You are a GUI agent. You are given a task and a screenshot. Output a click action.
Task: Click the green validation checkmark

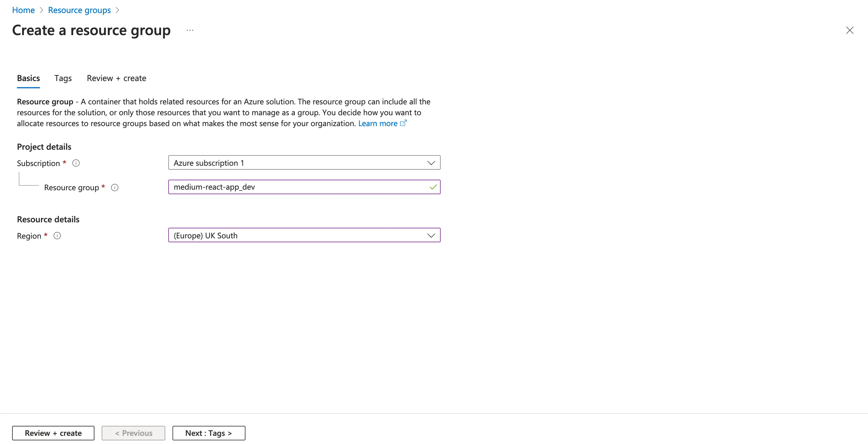pos(433,187)
